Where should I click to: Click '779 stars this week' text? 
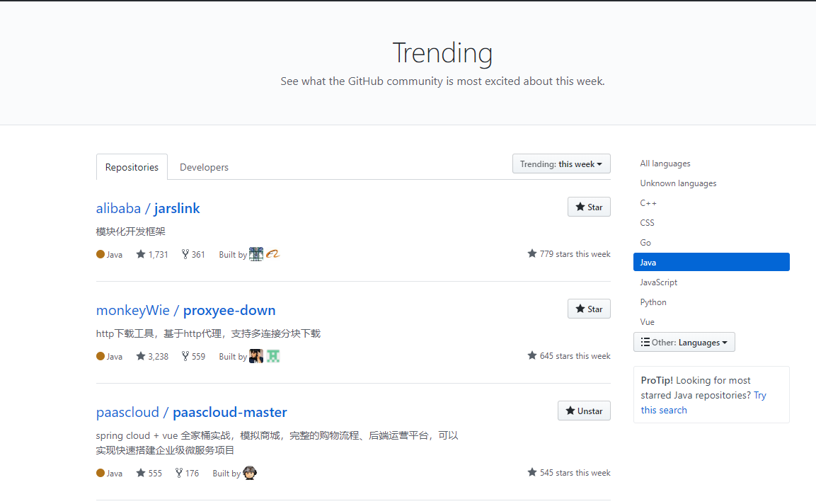click(x=569, y=254)
